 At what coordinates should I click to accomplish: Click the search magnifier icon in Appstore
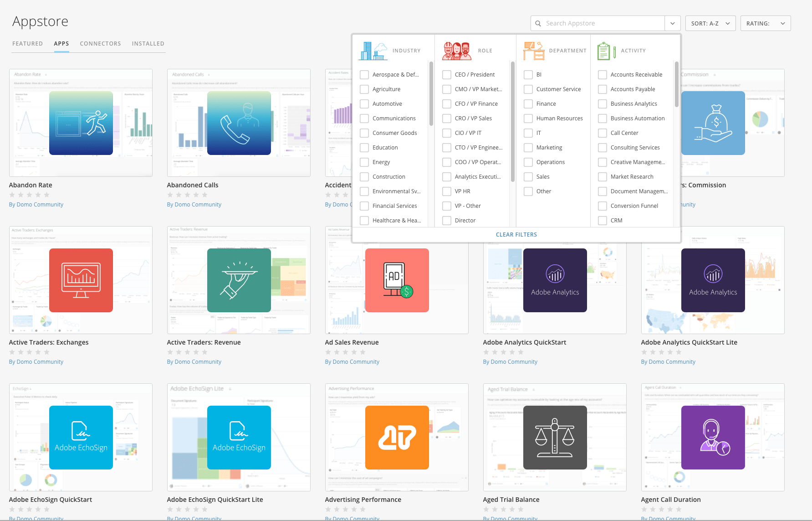point(538,23)
